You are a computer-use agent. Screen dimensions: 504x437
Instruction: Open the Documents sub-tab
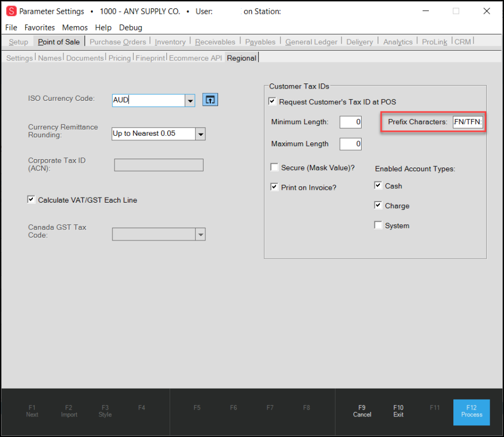[85, 58]
